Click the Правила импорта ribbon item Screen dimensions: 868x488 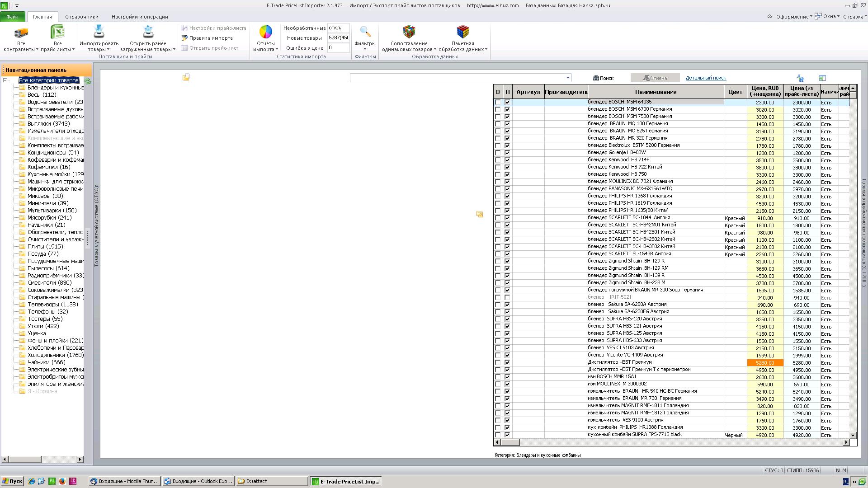207,38
